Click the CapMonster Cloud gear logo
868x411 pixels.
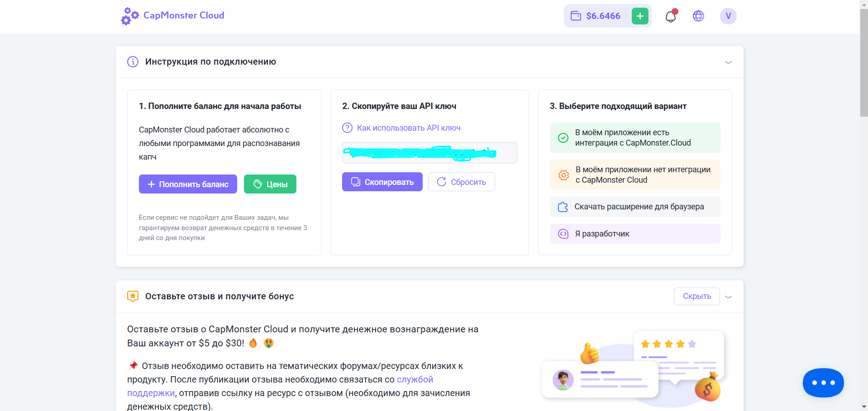tap(129, 16)
